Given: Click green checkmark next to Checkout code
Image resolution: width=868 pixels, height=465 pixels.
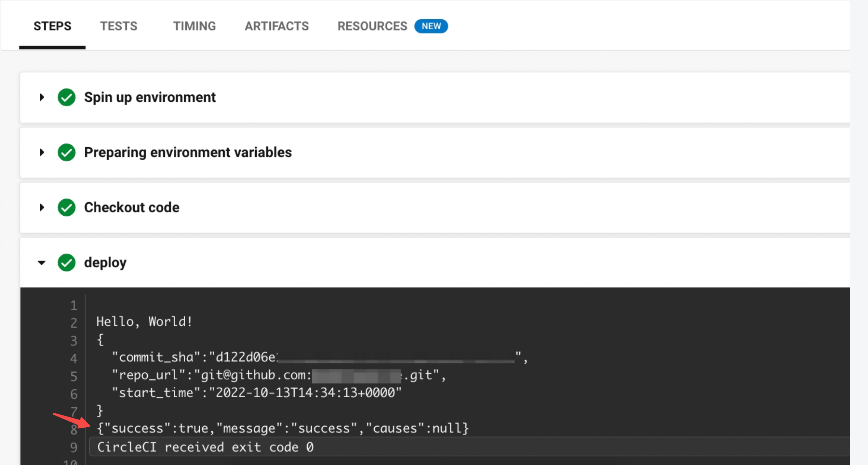Looking at the screenshot, I should coord(66,207).
